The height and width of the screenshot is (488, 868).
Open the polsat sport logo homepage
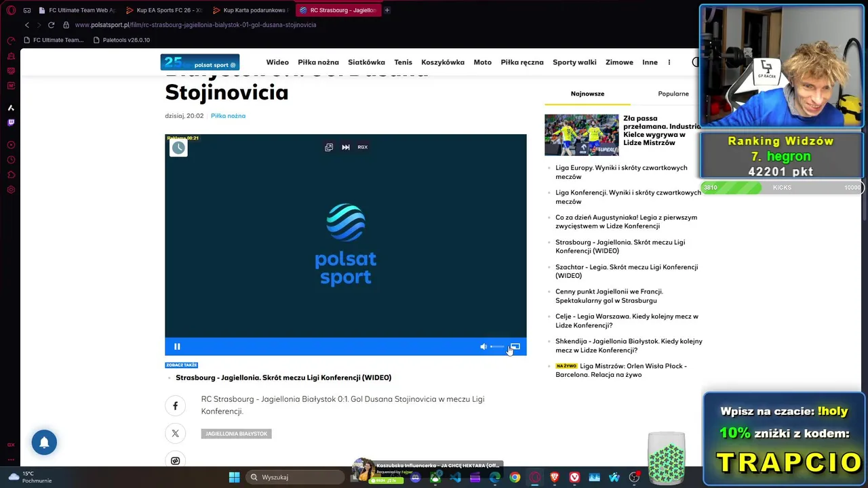[200, 62]
